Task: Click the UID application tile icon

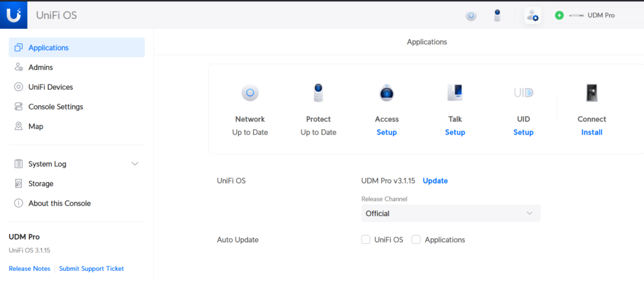Action: coord(524,93)
